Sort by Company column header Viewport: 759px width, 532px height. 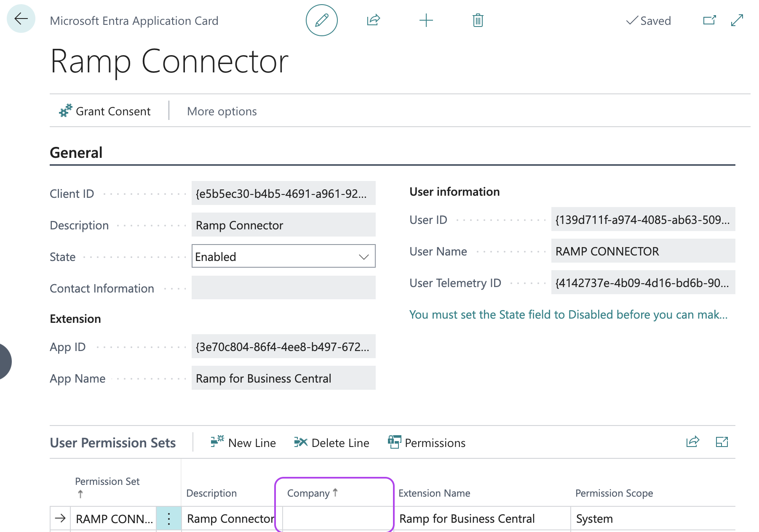pyautogui.click(x=313, y=493)
